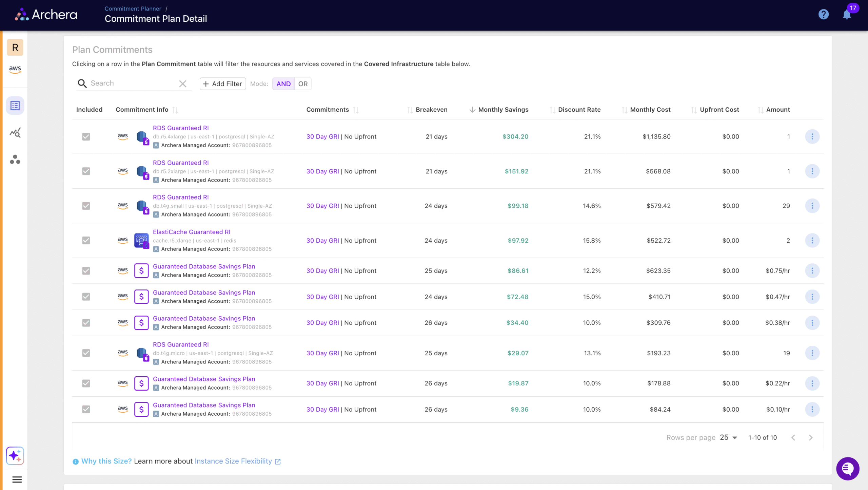Uncheck Included box for db.r5.4xlarge RDS row
Image resolution: width=868 pixels, height=490 pixels.
coord(86,137)
